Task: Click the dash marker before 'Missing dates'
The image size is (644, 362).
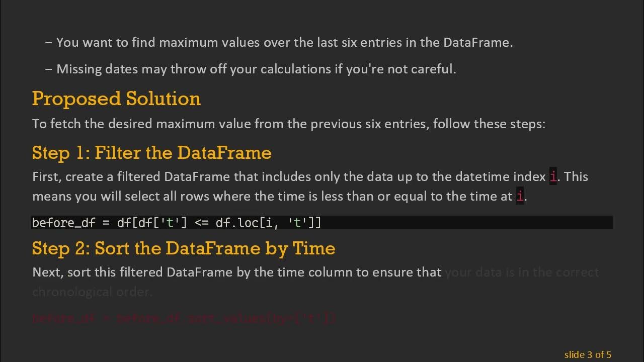Action: pos(49,69)
